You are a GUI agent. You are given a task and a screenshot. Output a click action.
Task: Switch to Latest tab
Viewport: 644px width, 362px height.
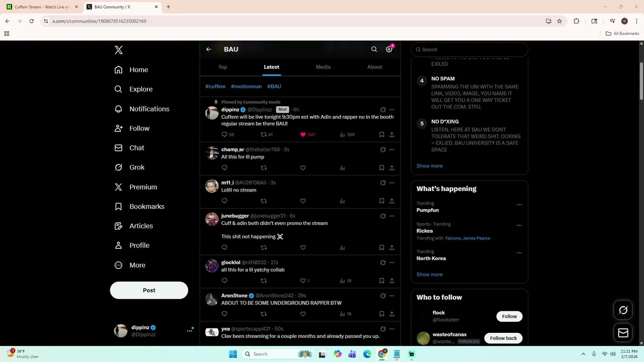(271, 67)
